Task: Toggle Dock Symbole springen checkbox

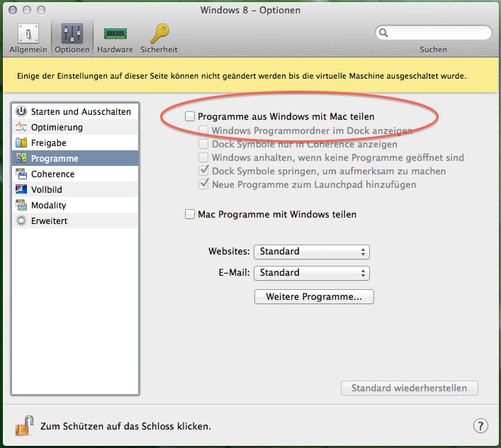Action: point(204,171)
